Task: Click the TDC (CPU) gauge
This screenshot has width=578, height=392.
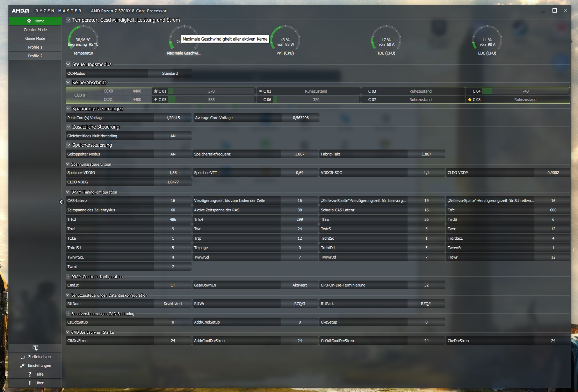Action: (386, 40)
